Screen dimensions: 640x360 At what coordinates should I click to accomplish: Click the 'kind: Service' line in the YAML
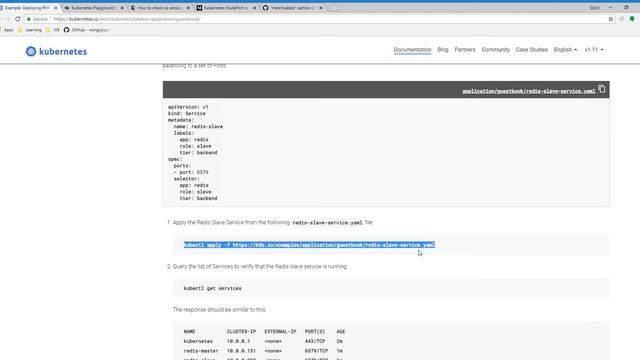(187, 113)
